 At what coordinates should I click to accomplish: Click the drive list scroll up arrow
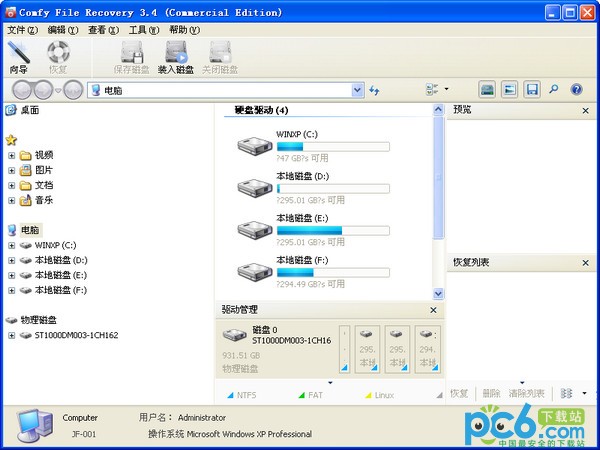[x=438, y=110]
